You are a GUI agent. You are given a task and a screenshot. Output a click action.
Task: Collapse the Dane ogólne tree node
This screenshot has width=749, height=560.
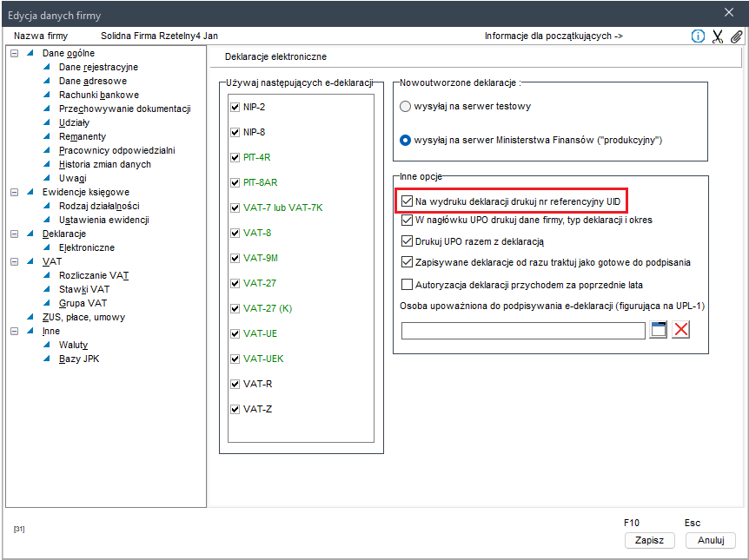coord(14,54)
